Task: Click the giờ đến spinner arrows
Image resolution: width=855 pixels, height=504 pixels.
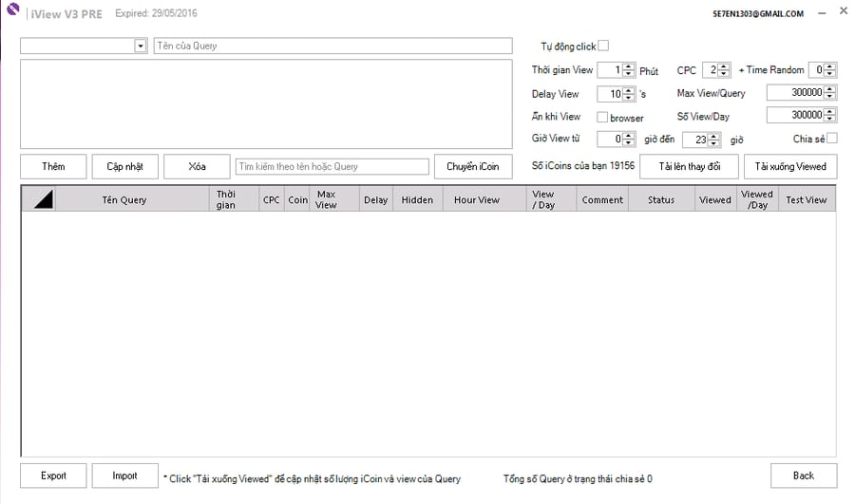Action: (x=713, y=140)
